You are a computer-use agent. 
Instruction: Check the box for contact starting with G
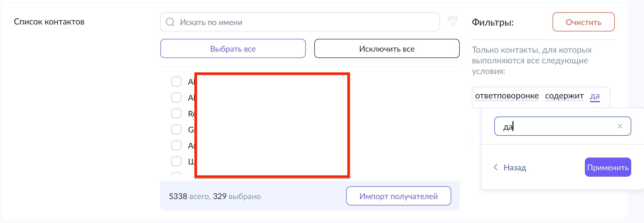[x=176, y=129]
